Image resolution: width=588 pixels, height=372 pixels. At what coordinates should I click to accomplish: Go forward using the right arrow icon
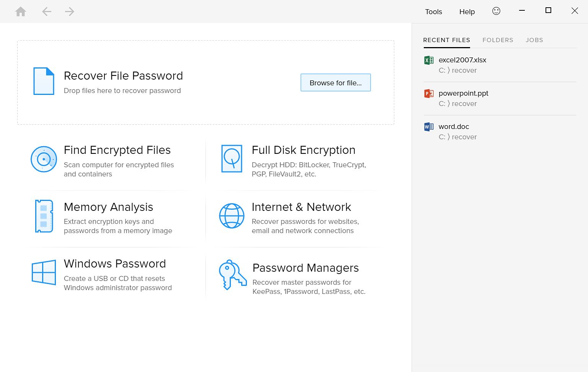[69, 11]
